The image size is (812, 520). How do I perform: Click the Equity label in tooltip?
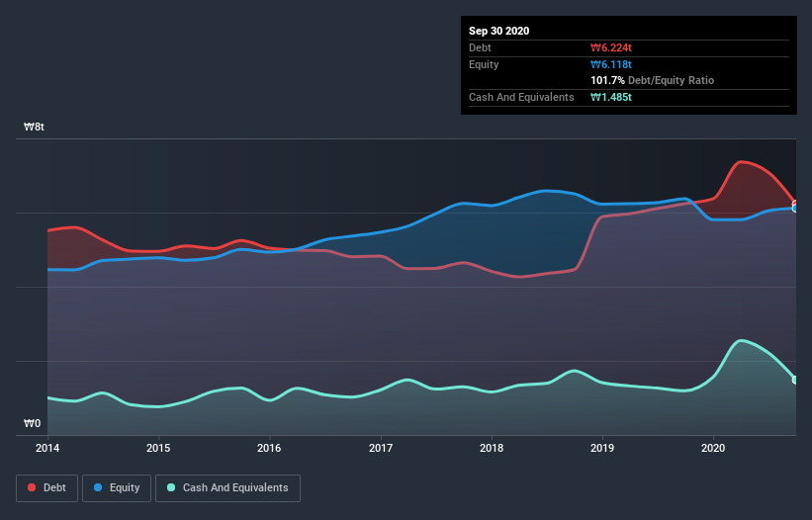click(x=484, y=64)
